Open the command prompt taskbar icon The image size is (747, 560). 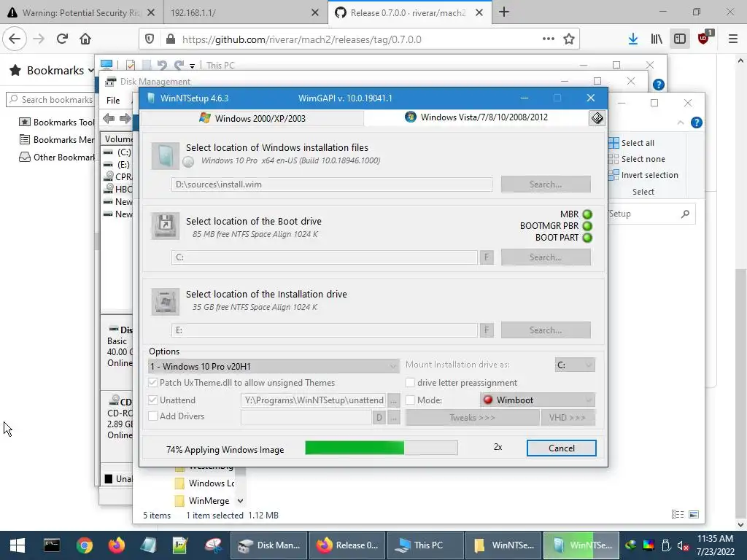coord(52,545)
